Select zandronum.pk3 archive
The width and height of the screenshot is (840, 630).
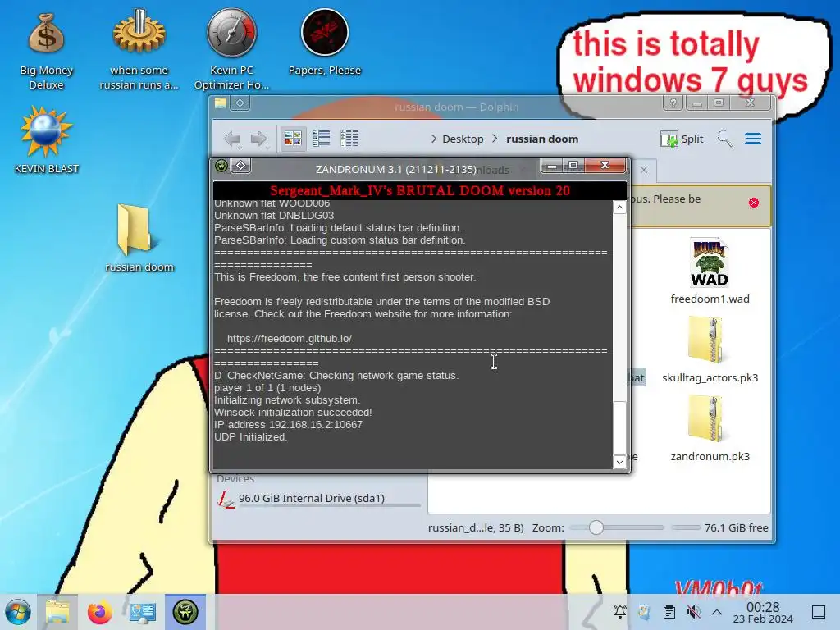pyautogui.click(x=710, y=428)
